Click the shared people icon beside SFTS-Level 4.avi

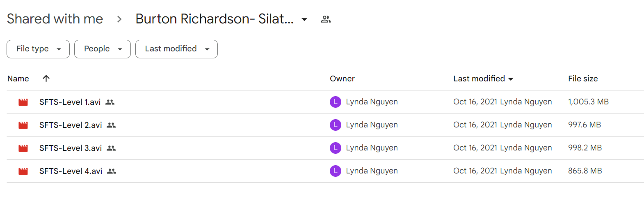(x=112, y=171)
